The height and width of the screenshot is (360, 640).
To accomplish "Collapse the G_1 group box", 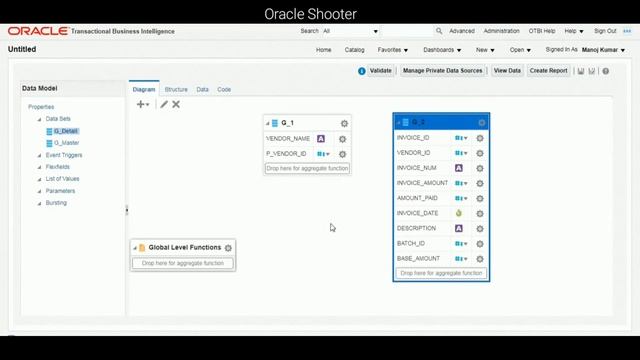I will click(x=268, y=123).
